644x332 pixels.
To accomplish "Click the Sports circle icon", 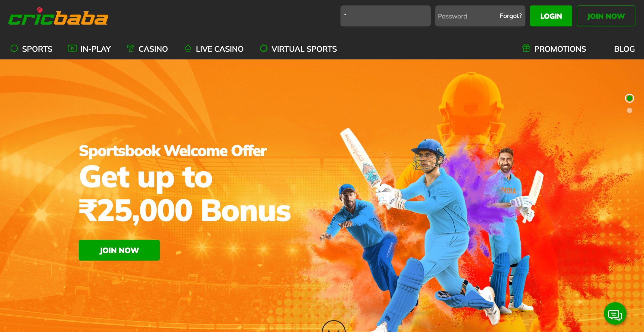I will [14, 48].
